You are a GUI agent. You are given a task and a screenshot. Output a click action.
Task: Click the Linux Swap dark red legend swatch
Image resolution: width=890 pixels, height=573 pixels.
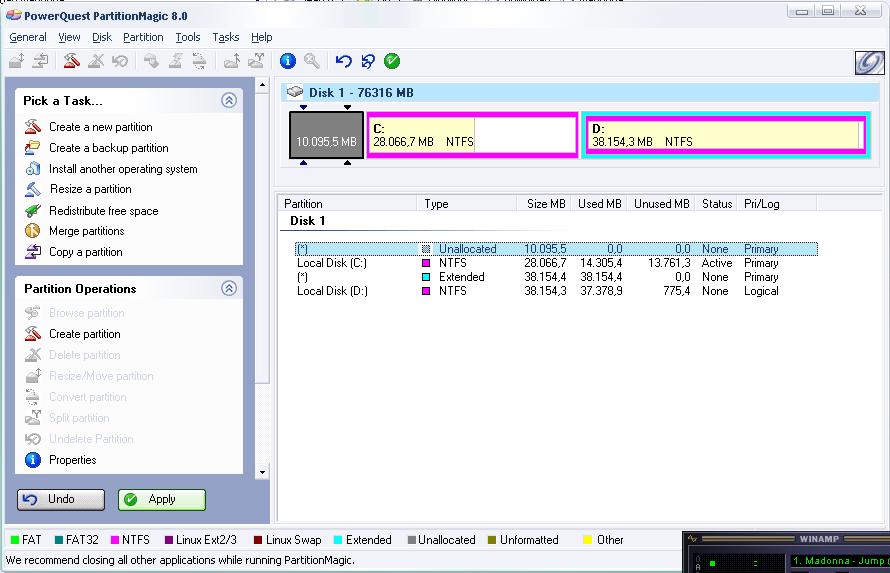pos(258,540)
